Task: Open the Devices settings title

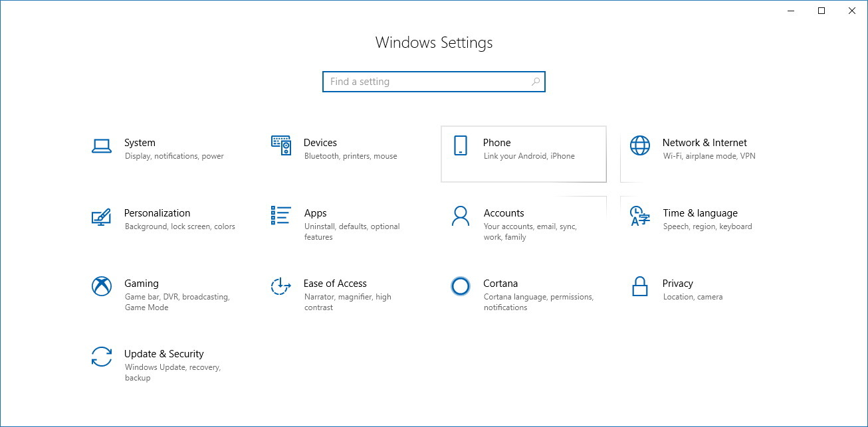Action: (320, 143)
